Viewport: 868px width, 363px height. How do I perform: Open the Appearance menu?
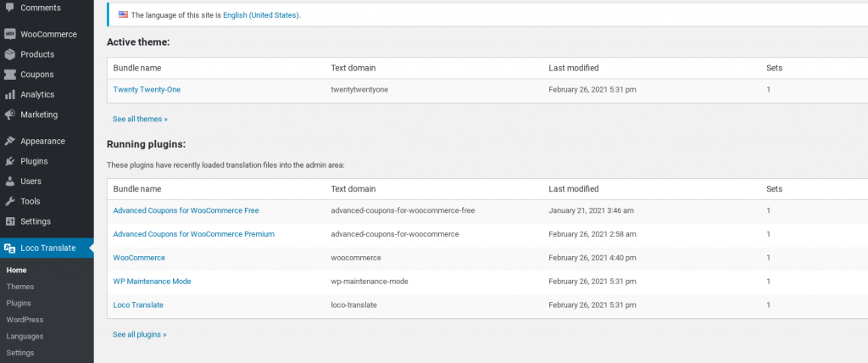[x=42, y=142]
